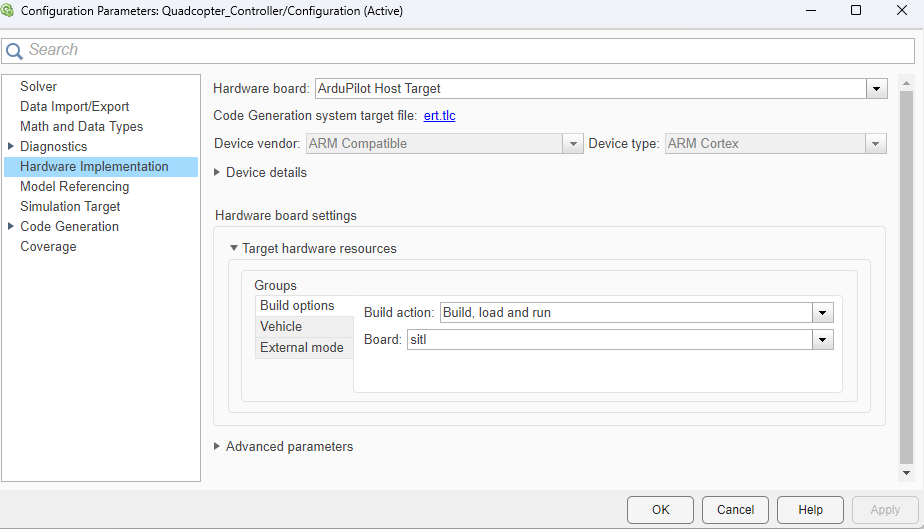Click the Apply button
The width and height of the screenshot is (924, 529).
[x=885, y=510]
